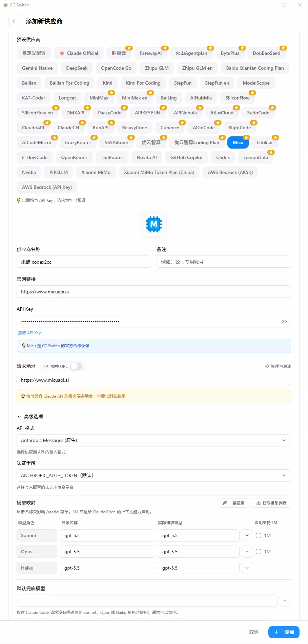Click the 请求地址 input field

(154, 380)
